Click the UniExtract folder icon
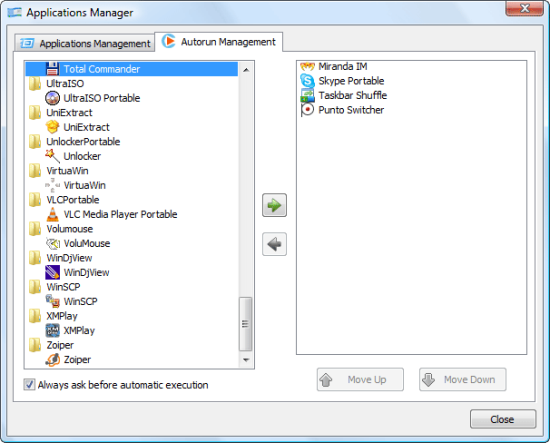The width and height of the screenshot is (550, 443). point(35,113)
